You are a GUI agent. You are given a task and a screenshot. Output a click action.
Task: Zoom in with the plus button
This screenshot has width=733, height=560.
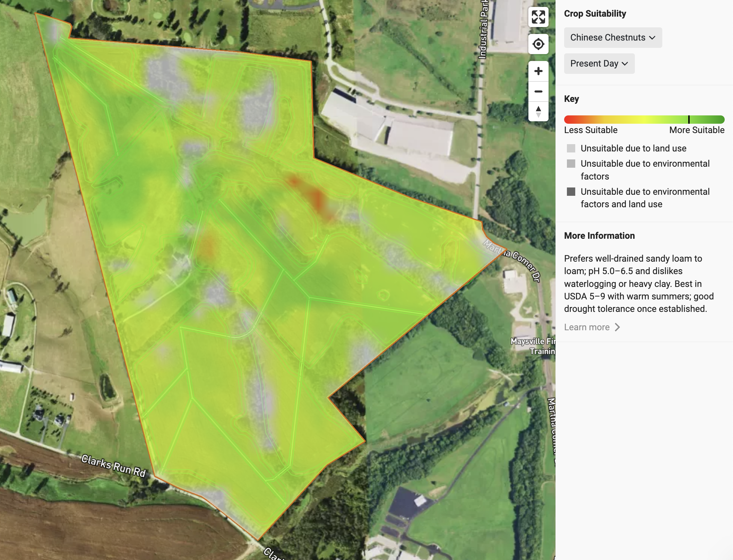tap(538, 71)
